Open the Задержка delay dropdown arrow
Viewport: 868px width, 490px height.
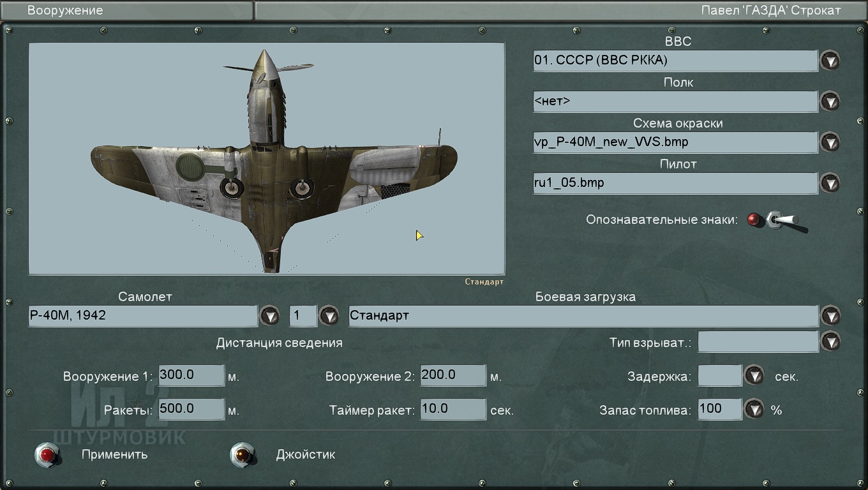click(x=754, y=375)
